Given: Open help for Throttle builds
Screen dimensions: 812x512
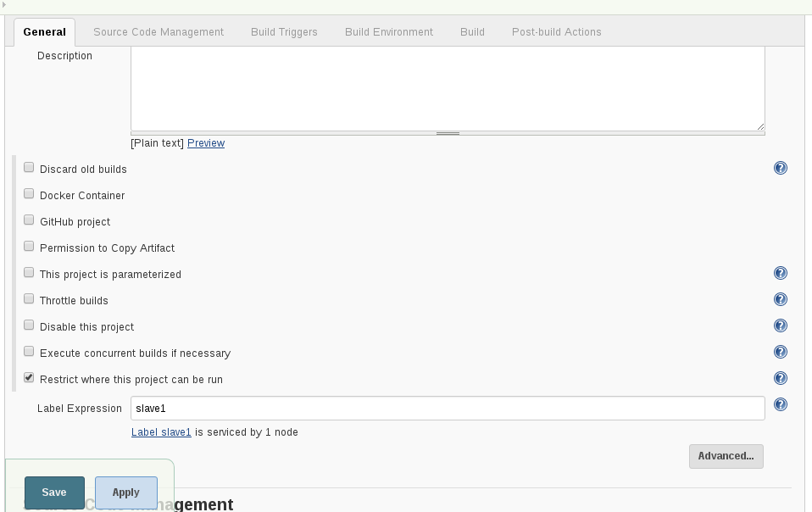Looking at the screenshot, I should pos(780,299).
